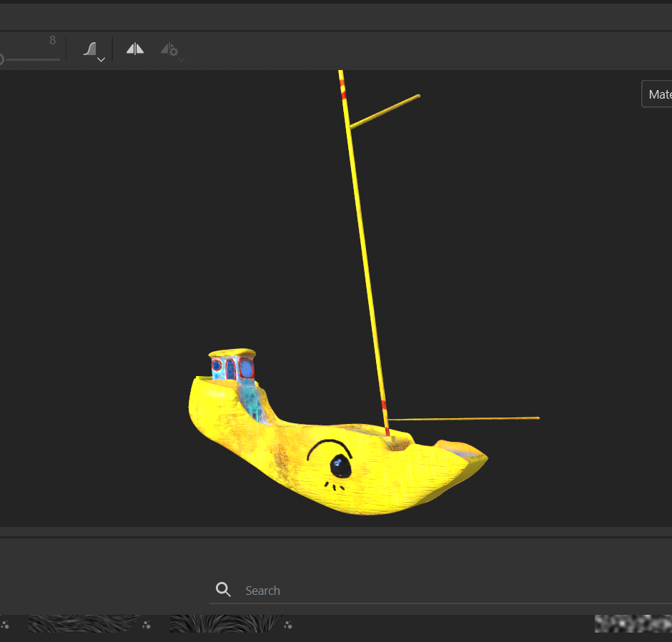Viewport: 672px width, 642px height.
Task: Click the dots icon at far left edge
Action: (5, 625)
